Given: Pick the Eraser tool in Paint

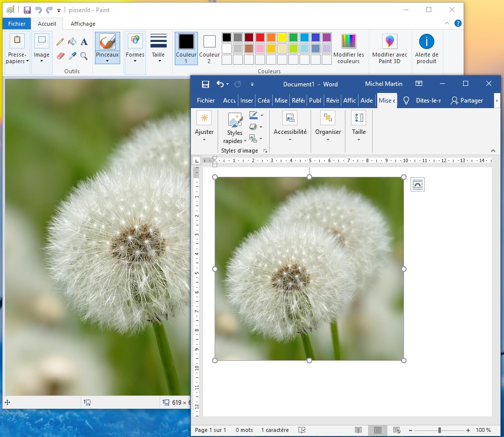Looking at the screenshot, I should point(60,56).
